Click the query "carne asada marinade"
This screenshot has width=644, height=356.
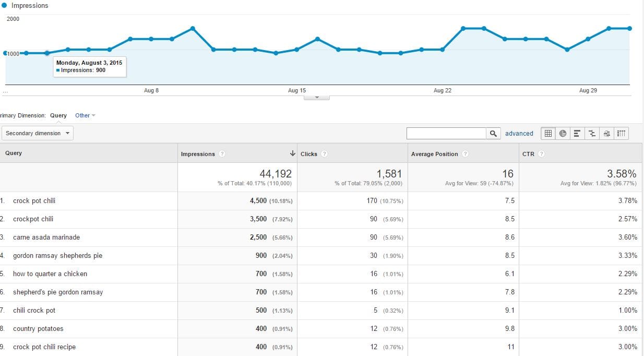[x=46, y=238]
